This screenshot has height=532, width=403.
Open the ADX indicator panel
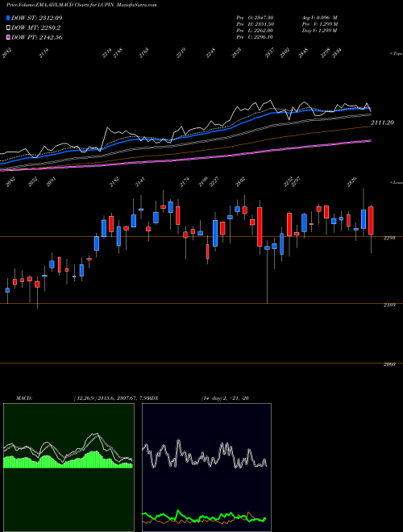(206, 468)
